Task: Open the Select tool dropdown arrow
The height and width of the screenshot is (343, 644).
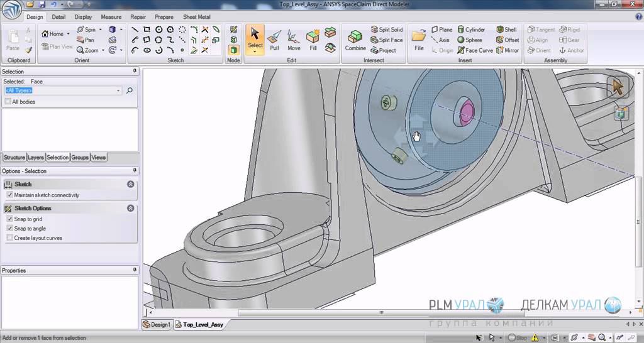Action: tap(255, 52)
